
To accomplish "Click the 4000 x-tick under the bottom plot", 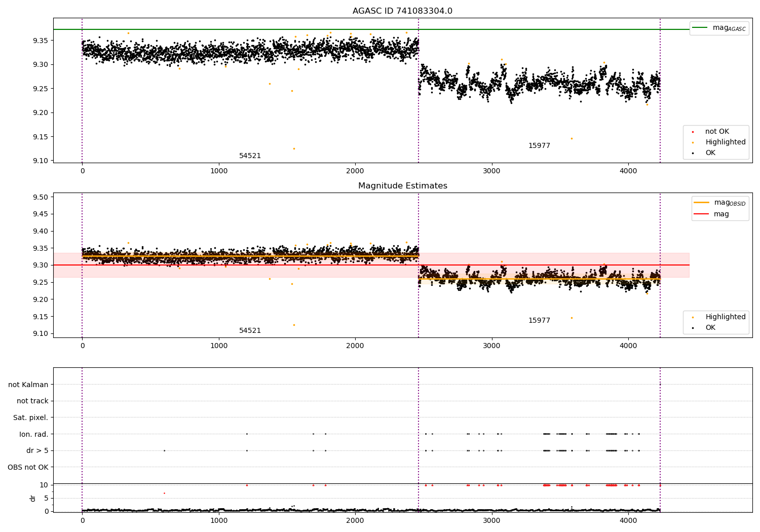I will pyautogui.click(x=628, y=520).
